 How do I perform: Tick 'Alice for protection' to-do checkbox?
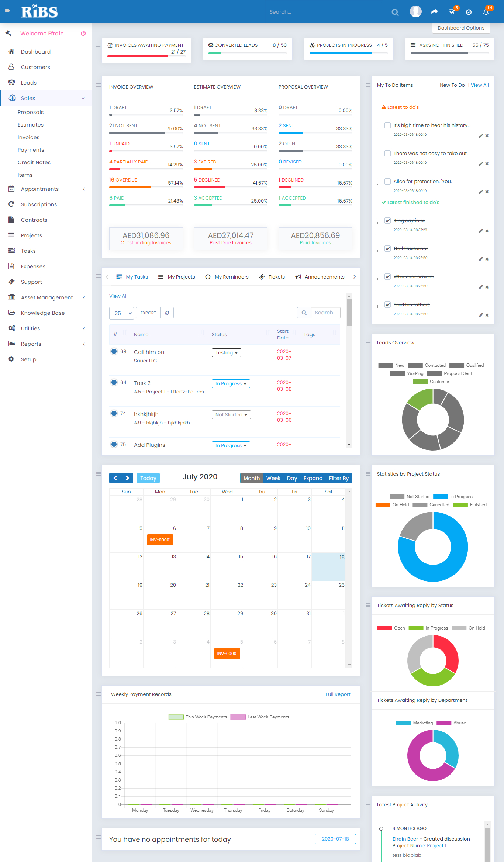(387, 181)
